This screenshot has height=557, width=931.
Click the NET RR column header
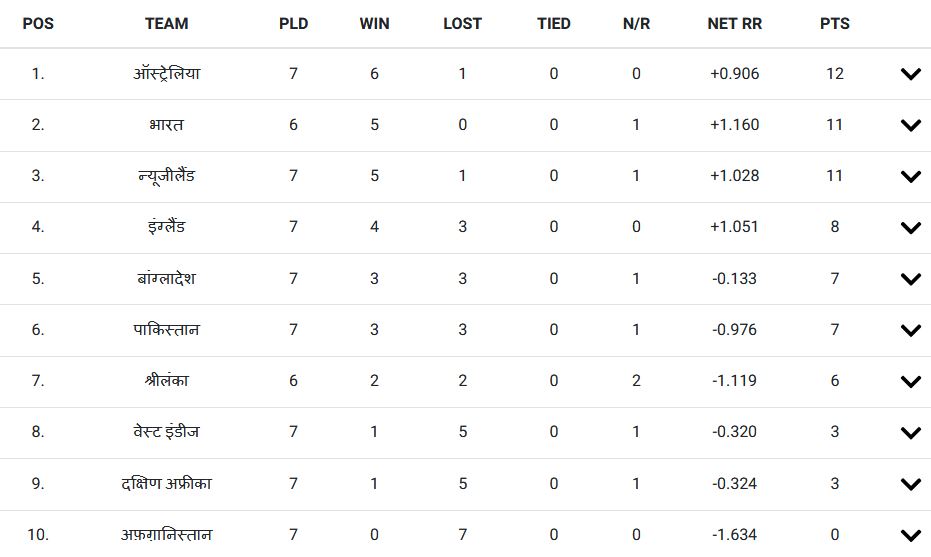tap(735, 23)
